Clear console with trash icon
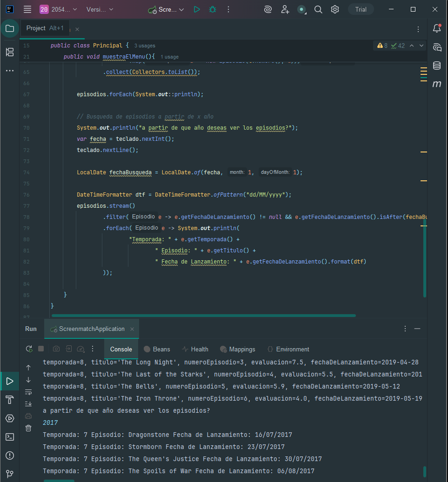448x482 pixels. (x=28, y=428)
